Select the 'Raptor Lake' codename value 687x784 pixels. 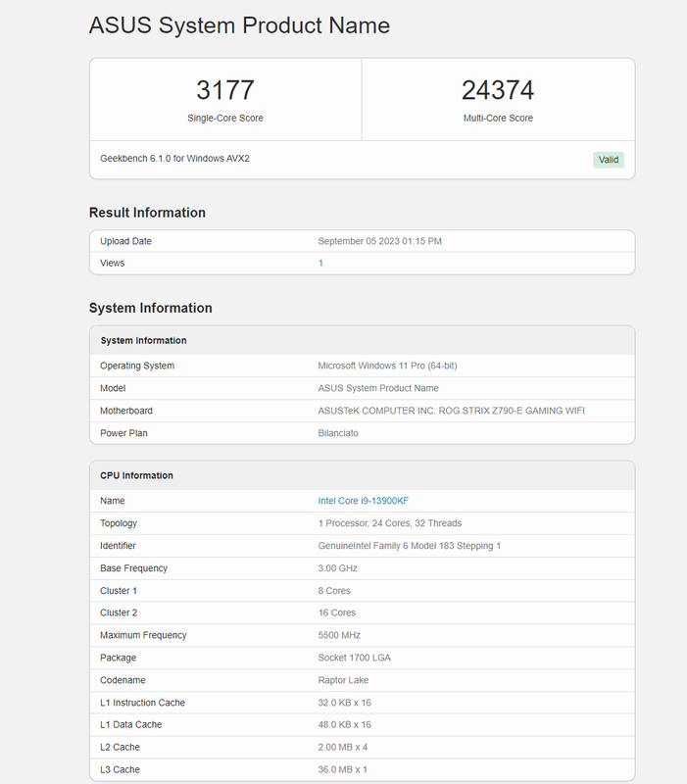coord(343,680)
